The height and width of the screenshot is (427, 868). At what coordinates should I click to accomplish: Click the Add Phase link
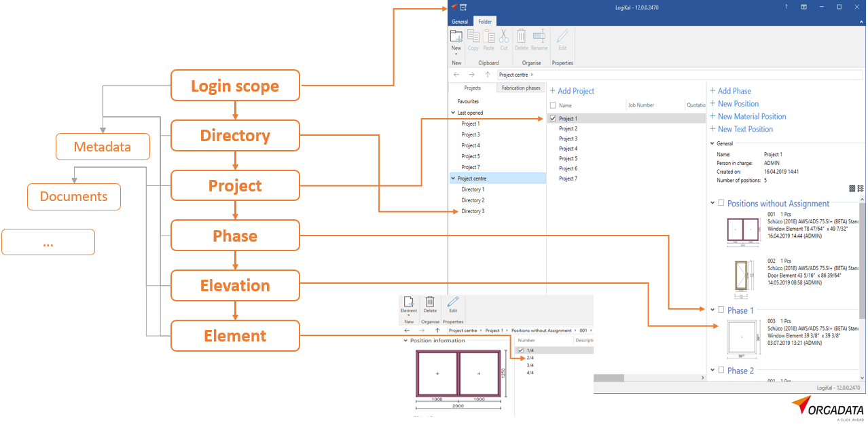click(x=731, y=91)
